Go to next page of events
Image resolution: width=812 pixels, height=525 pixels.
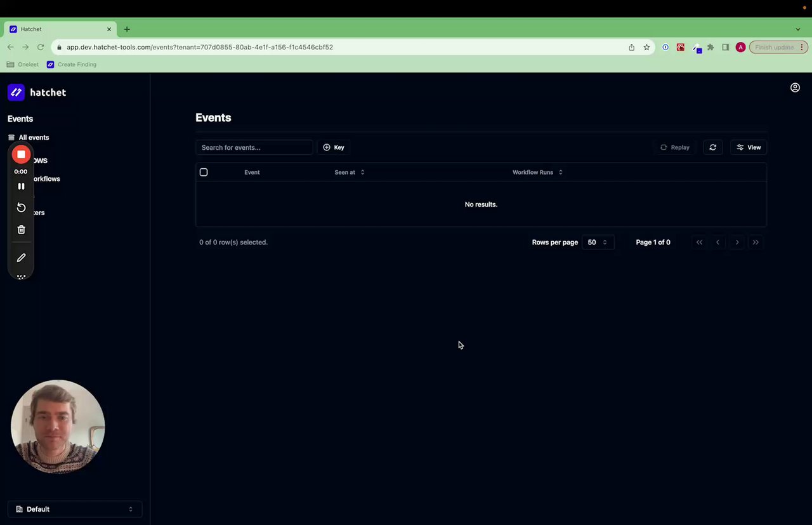[737, 243]
